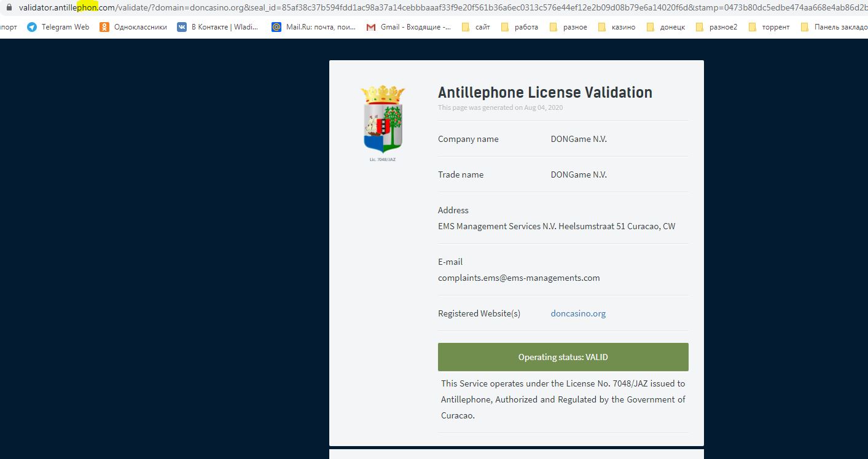Screen dimensions: 868x459
Task: Open the разное2 bookmarks folder
Action: pyautogui.click(x=716, y=27)
